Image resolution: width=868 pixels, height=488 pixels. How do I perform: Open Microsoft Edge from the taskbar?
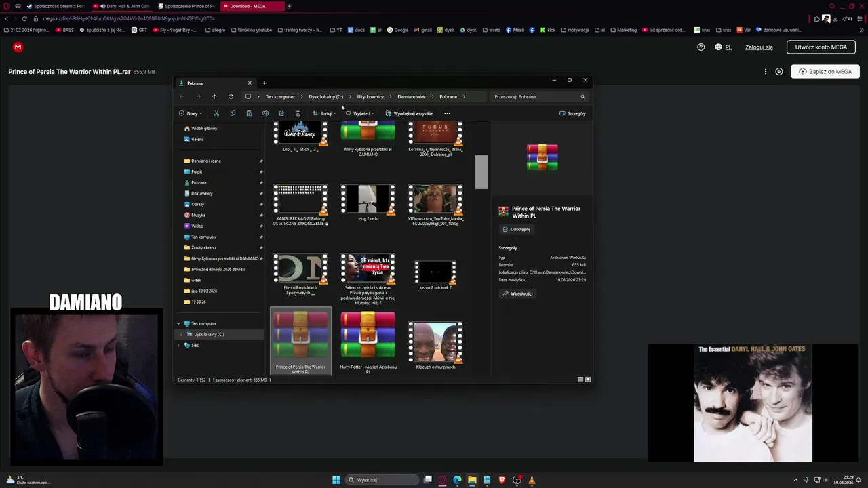(457, 480)
